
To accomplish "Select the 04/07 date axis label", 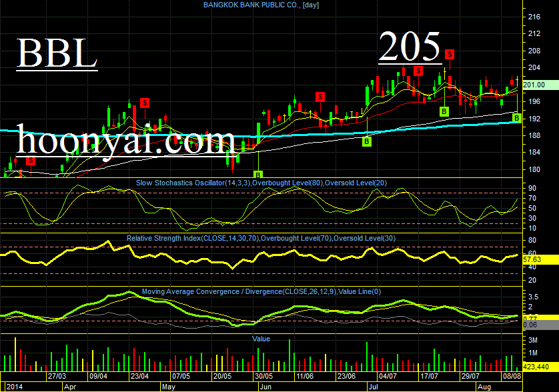I will point(388,376).
